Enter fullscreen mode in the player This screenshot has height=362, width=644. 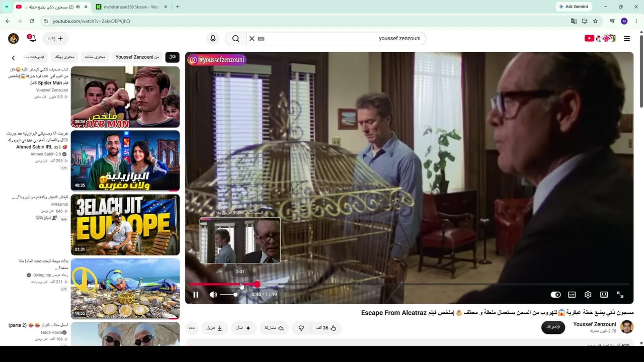click(620, 295)
